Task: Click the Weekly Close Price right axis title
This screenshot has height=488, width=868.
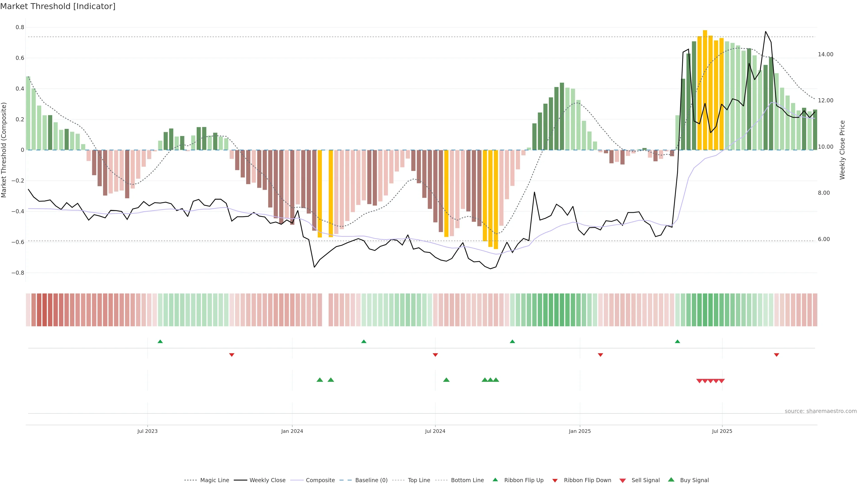Action: pyautogui.click(x=842, y=150)
